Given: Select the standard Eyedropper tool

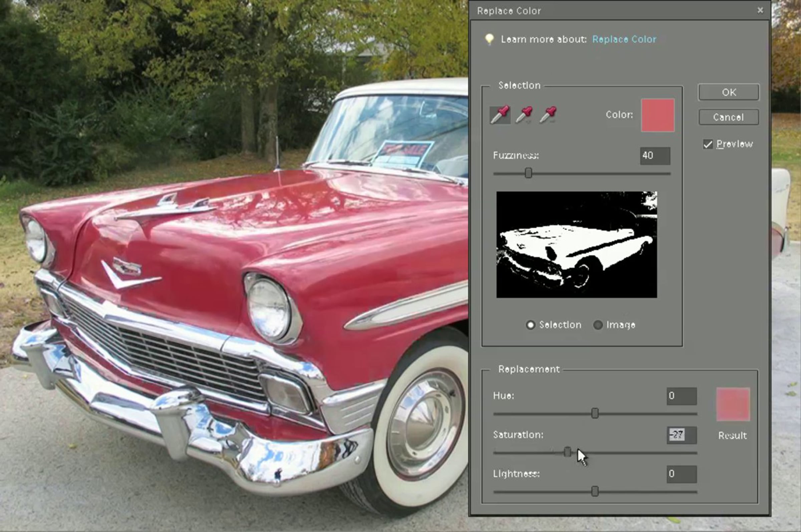Looking at the screenshot, I should coord(500,115).
